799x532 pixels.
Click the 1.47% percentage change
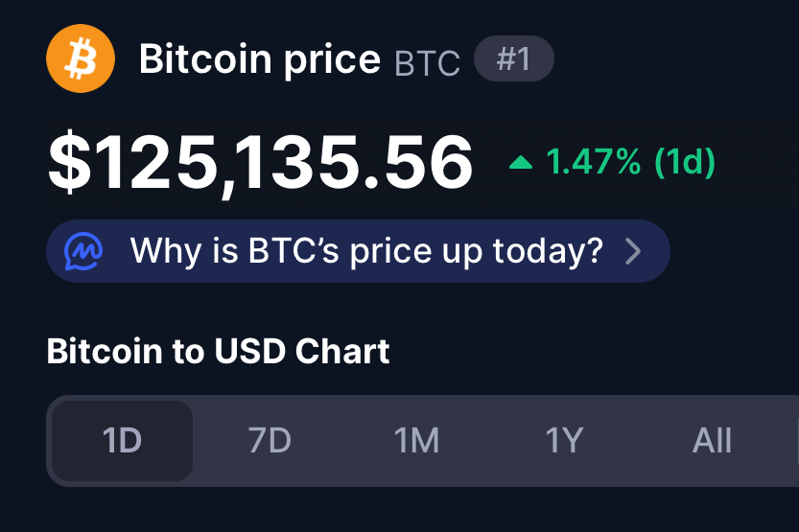(x=593, y=163)
